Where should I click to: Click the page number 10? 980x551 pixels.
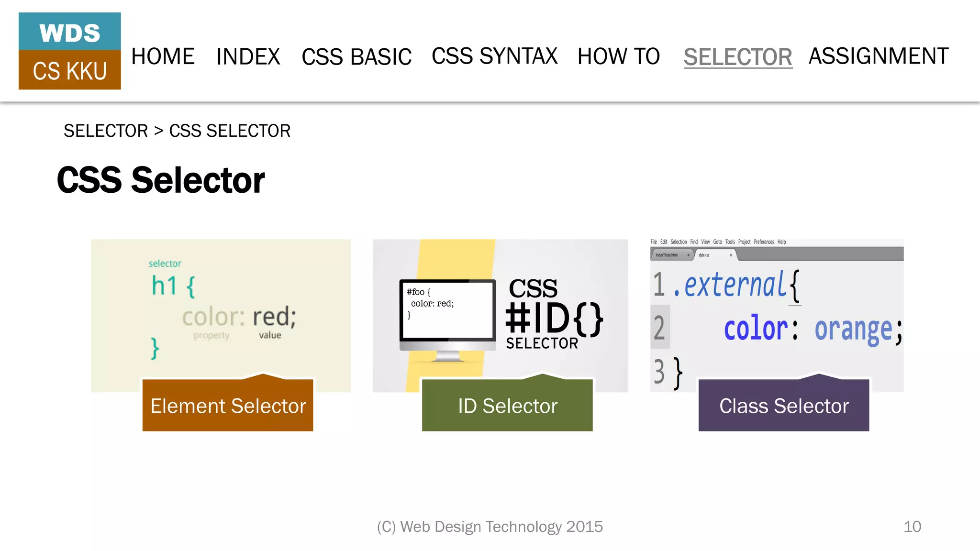(913, 527)
